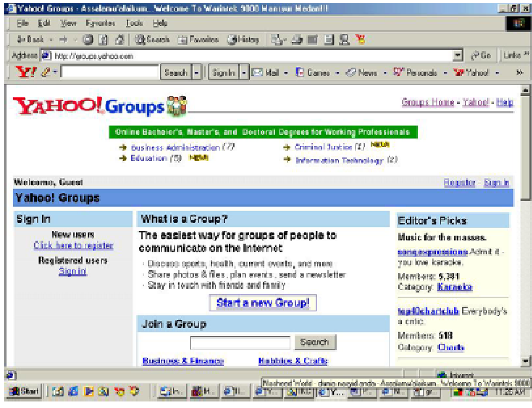
Task: Refresh the page using Refresh icon
Action: (x=104, y=40)
